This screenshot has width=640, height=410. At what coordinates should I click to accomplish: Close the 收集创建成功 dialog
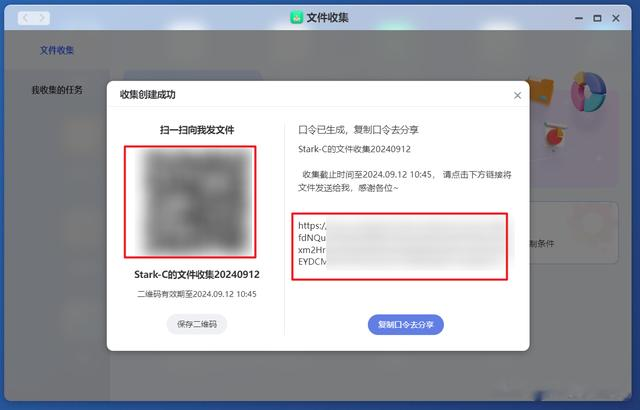click(x=517, y=95)
